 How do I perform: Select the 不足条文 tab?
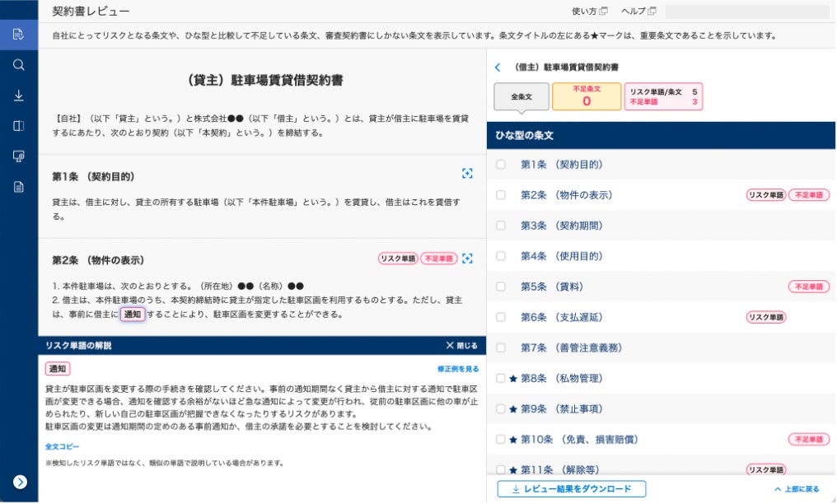pyautogui.click(x=587, y=97)
